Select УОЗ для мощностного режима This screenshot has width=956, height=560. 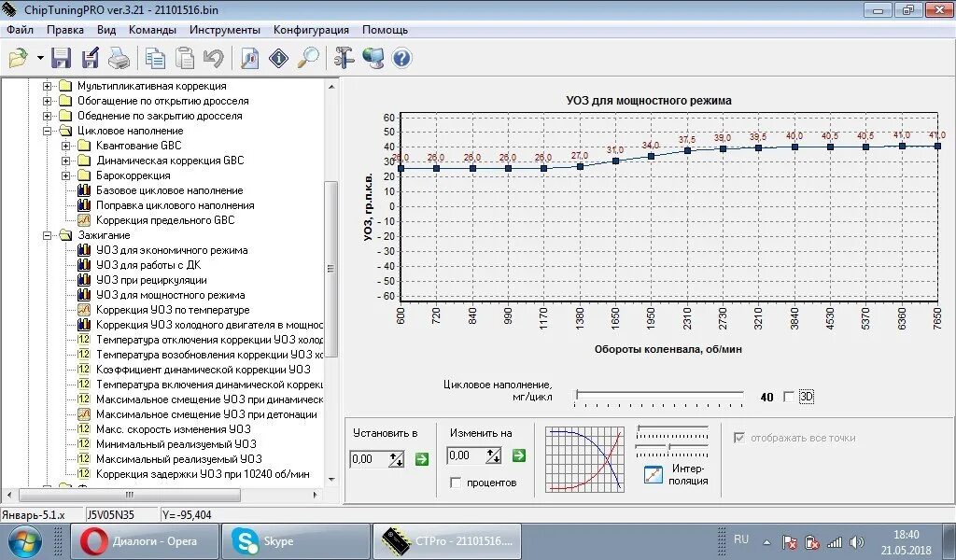pos(170,295)
